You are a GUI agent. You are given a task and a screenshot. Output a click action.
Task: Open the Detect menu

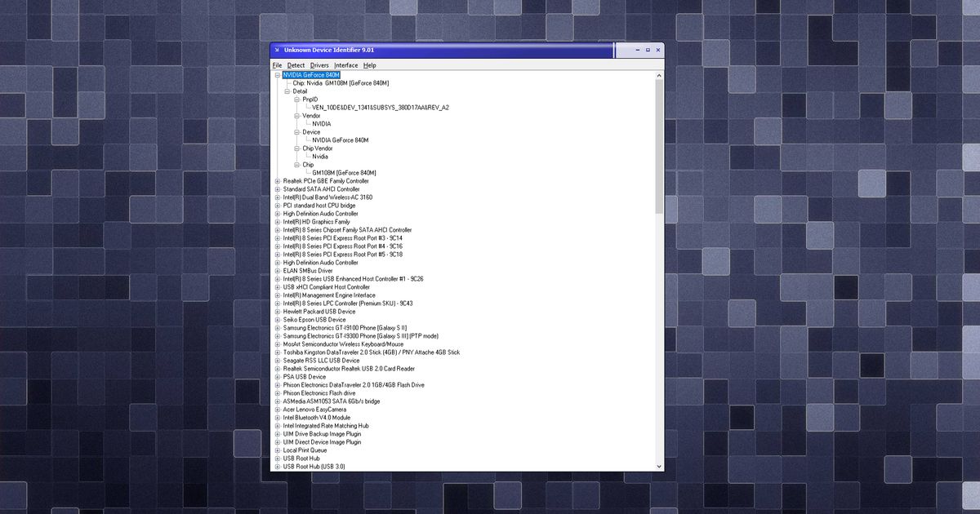pos(296,65)
